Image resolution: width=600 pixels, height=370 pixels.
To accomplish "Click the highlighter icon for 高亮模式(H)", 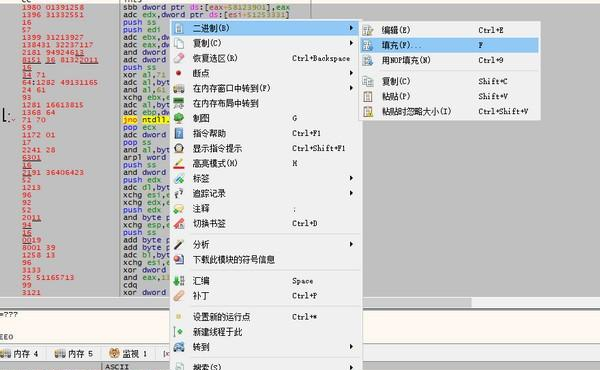I will click(x=179, y=163).
